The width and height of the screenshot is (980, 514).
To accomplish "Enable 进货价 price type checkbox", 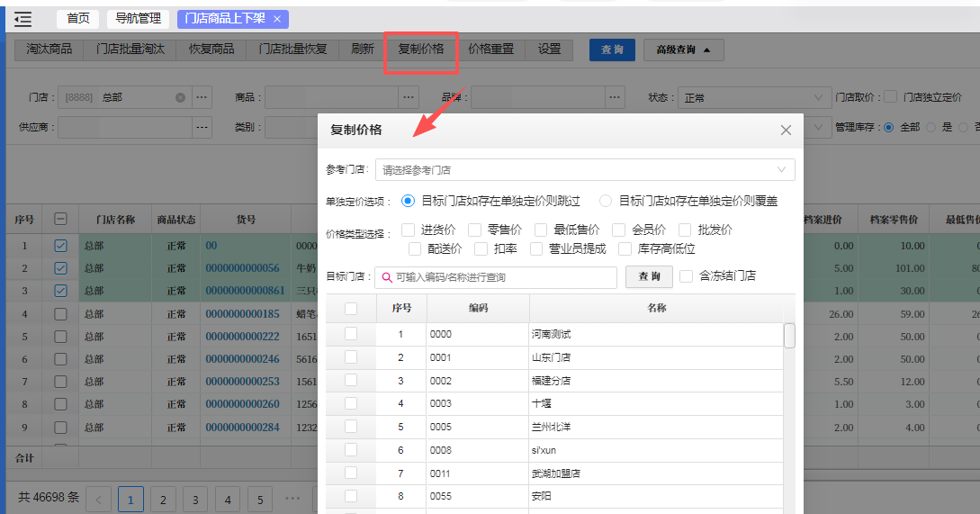I will point(409,230).
